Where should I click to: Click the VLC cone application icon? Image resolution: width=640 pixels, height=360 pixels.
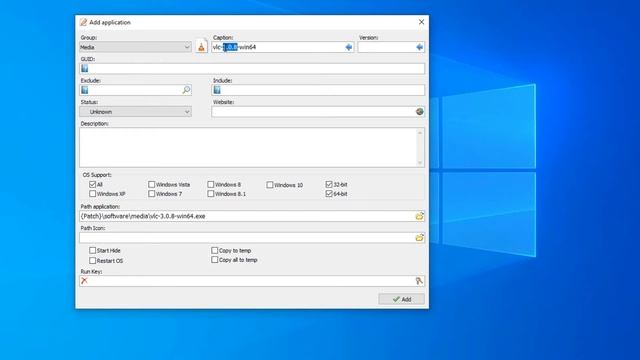pyautogui.click(x=201, y=47)
